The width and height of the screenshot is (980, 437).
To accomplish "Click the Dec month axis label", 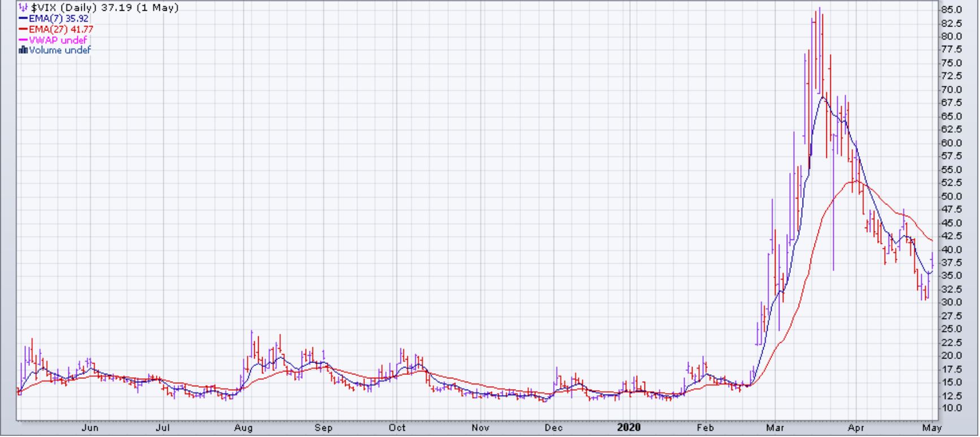I will point(554,428).
